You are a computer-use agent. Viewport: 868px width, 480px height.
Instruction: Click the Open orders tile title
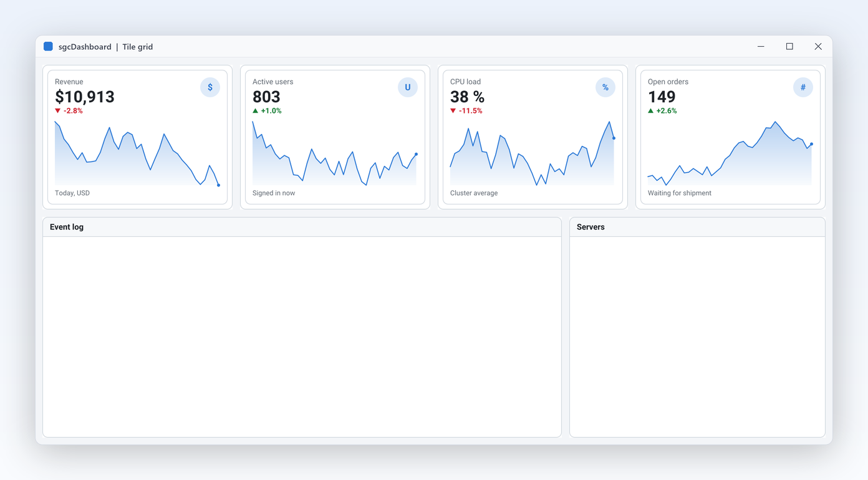pyautogui.click(x=668, y=82)
